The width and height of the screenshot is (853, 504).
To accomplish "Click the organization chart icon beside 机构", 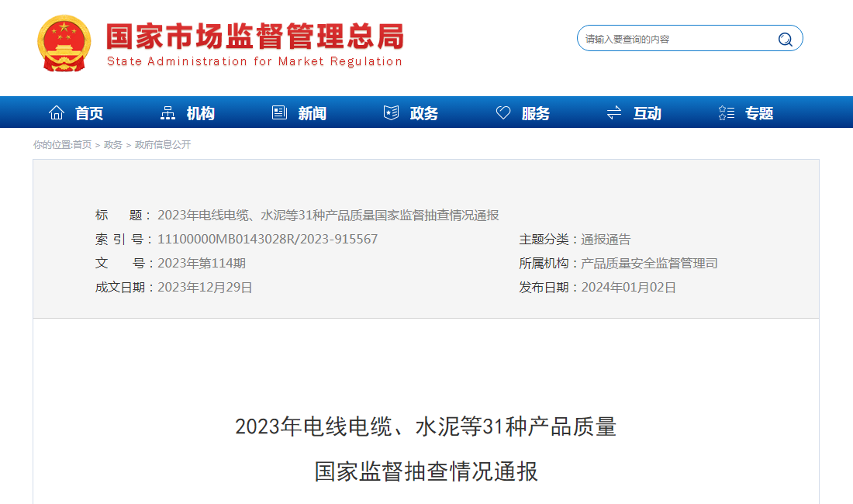I will (167, 113).
